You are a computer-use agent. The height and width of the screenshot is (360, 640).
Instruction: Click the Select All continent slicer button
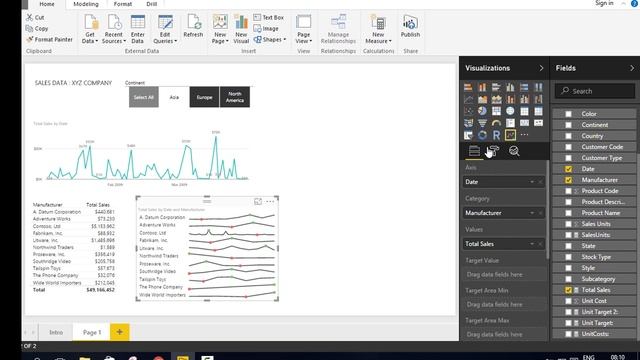[144, 97]
